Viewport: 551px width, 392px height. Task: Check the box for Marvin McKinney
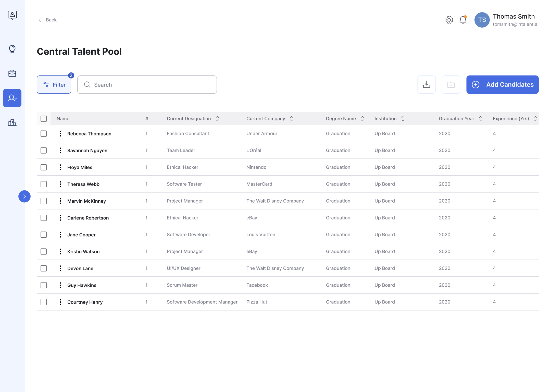pos(44,201)
